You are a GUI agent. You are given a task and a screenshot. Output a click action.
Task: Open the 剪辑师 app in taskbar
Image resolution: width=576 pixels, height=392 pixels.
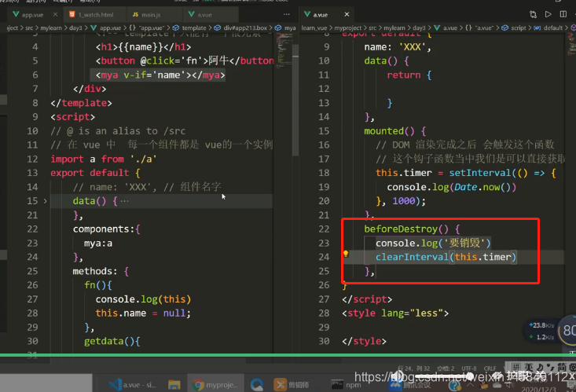pyautogui.click(x=292, y=385)
